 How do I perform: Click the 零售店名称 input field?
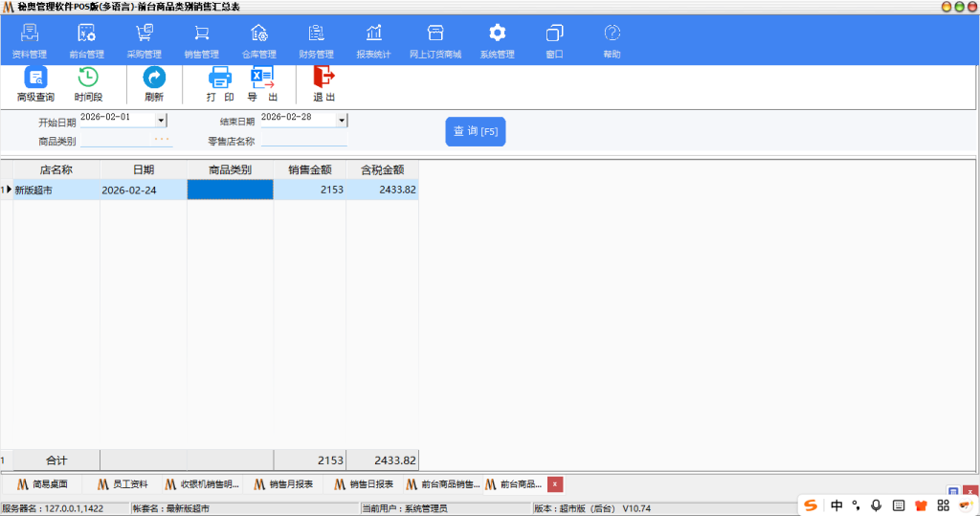pyautogui.click(x=303, y=141)
